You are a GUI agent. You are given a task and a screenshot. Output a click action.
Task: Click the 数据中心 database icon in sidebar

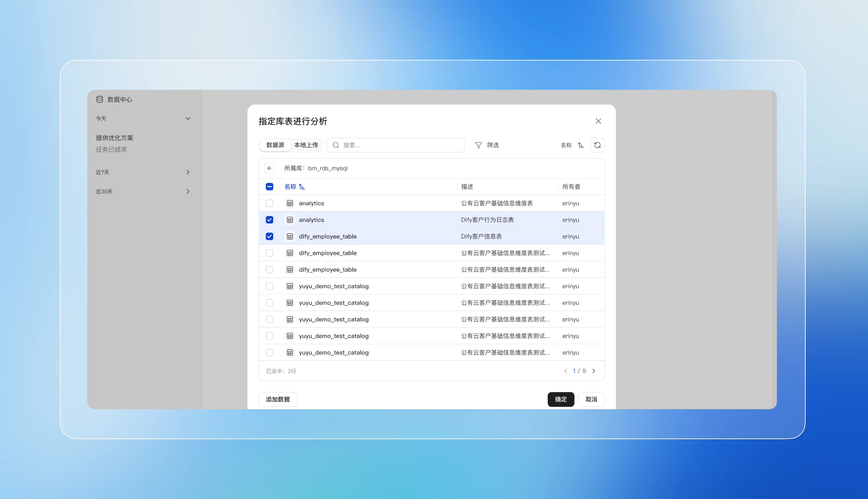point(100,99)
